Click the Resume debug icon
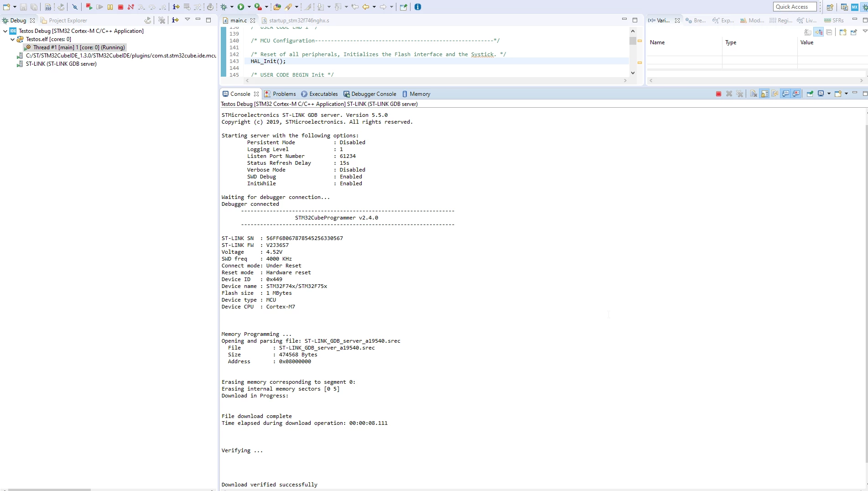The width and height of the screenshot is (868, 491). (x=99, y=7)
